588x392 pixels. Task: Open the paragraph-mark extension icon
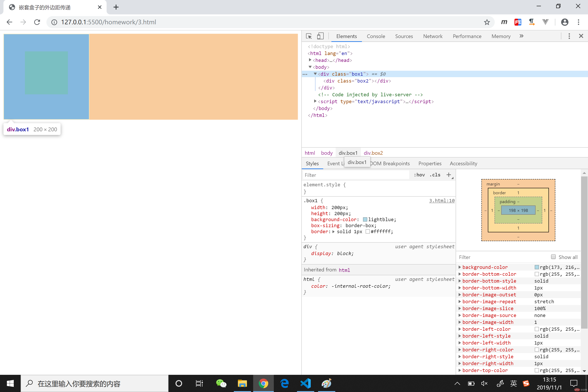pyautogui.click(x=531, y=22)
